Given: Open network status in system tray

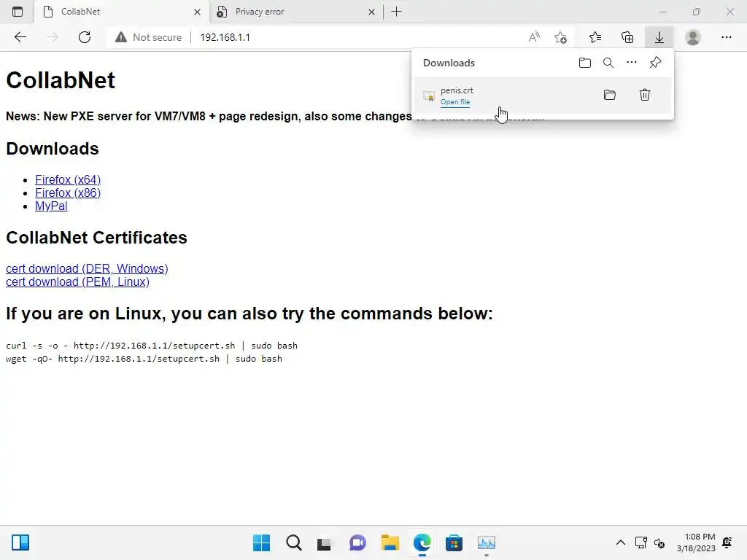Looking at the screenshot, I should pyautogui.click(x=640, y=542).
